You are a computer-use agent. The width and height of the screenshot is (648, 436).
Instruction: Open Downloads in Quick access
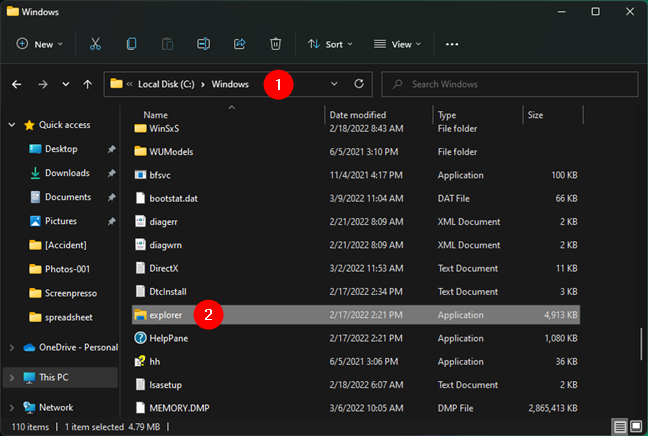(x=67, y=173)
